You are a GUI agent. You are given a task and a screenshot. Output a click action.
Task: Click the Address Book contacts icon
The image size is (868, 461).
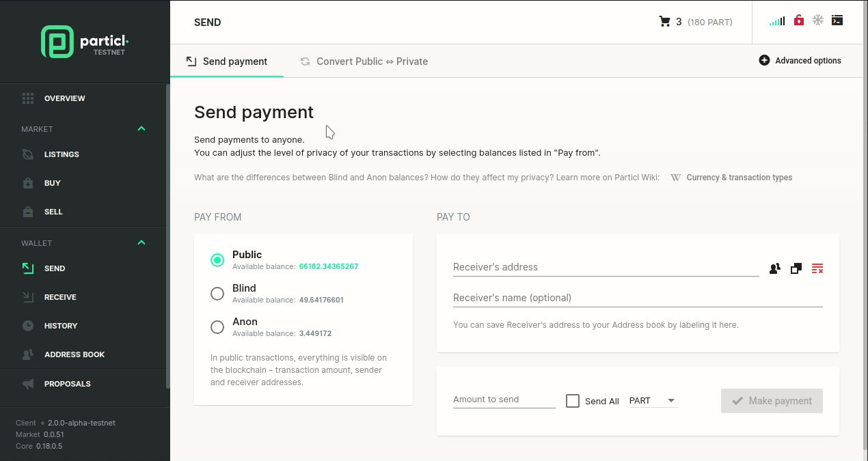point(28,354)
